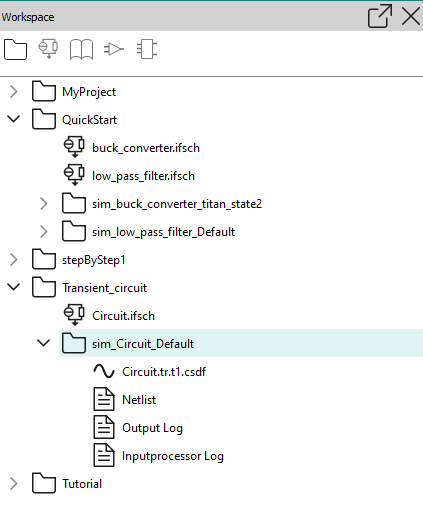Click the chip component toolbar icon
The width and height of the screenshot is (423, 512).
(x=147, y=49)
